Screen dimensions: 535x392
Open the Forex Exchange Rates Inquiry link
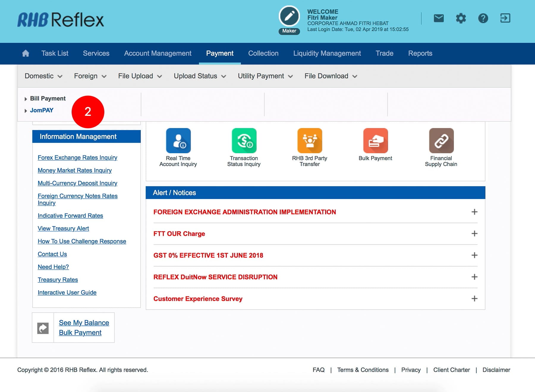77,158
